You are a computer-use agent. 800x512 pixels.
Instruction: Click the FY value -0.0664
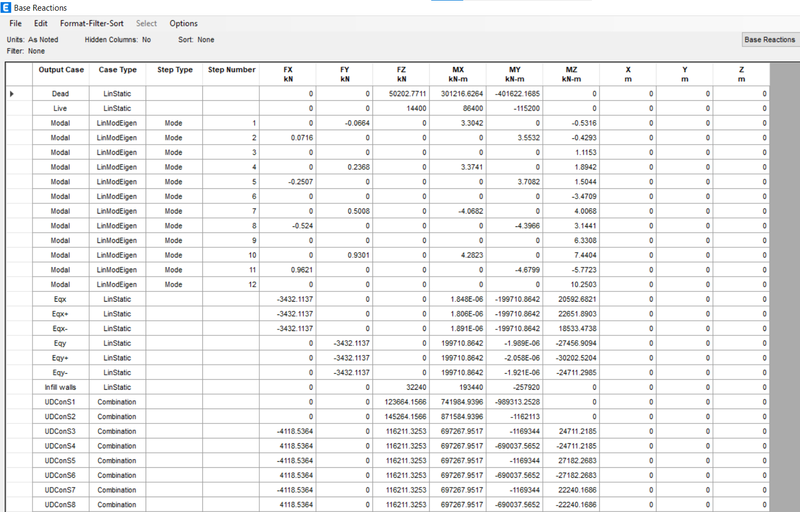tap(344, 123)
